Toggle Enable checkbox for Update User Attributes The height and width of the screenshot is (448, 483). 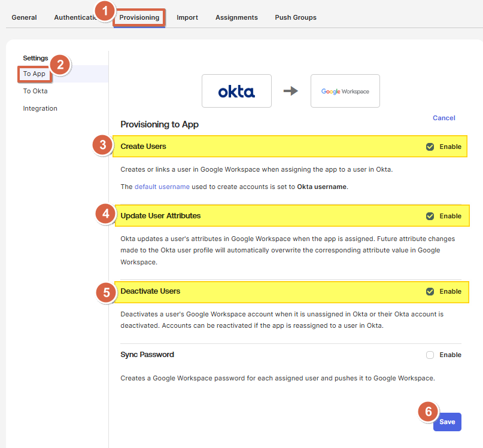(430, 216)
